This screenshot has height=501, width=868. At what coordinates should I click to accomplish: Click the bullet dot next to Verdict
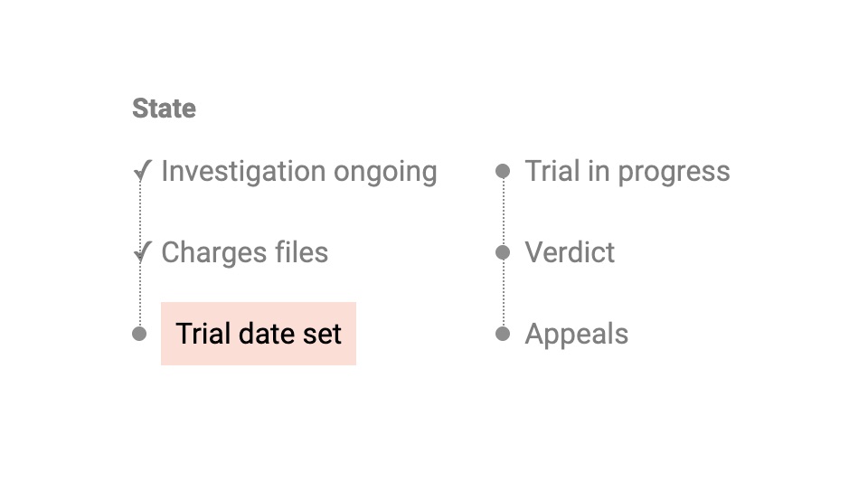[503, 252]
